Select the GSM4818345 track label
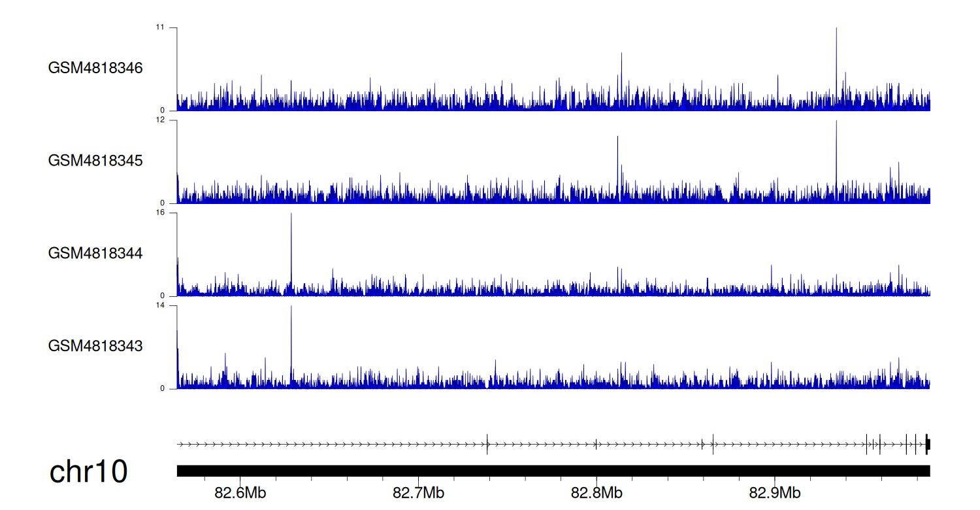The image size is (980, 510). click(x=95, y=161)
